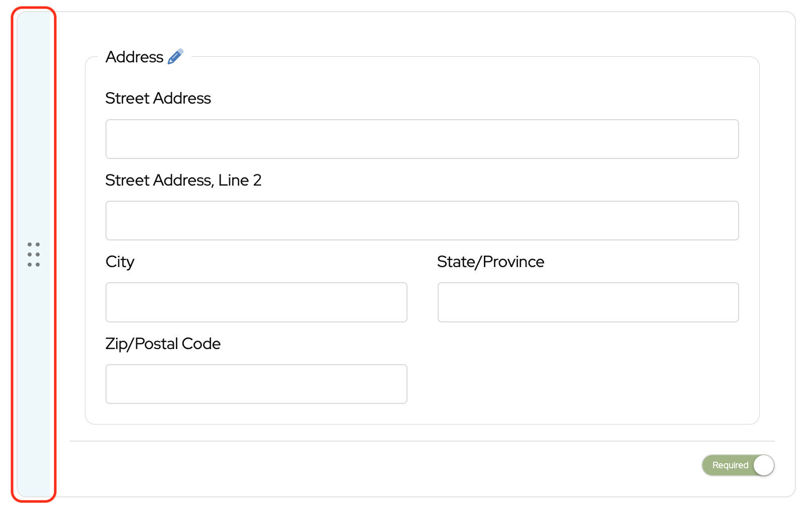This screenshot has height=508, width=812.
Task: Click the Street Address label
Action: (x=158, y=99)
